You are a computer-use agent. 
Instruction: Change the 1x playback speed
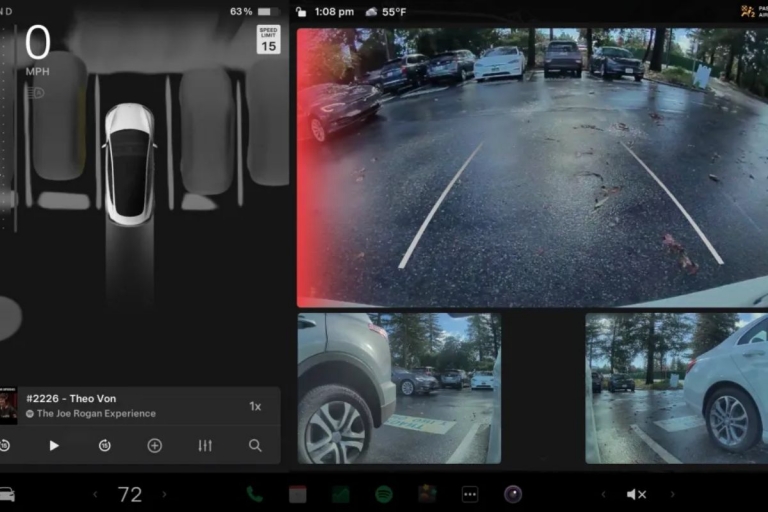[255, 406]
